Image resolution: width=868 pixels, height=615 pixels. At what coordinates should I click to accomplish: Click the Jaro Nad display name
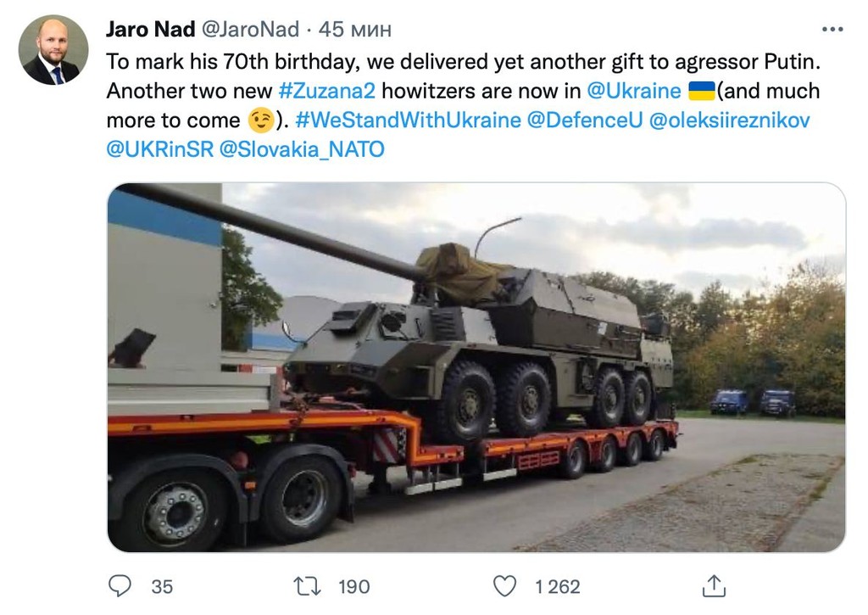(151, 30)
